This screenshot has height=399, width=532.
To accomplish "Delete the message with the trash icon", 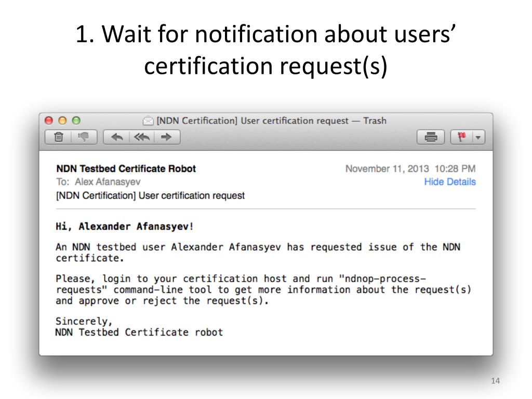I will [58, 137].
